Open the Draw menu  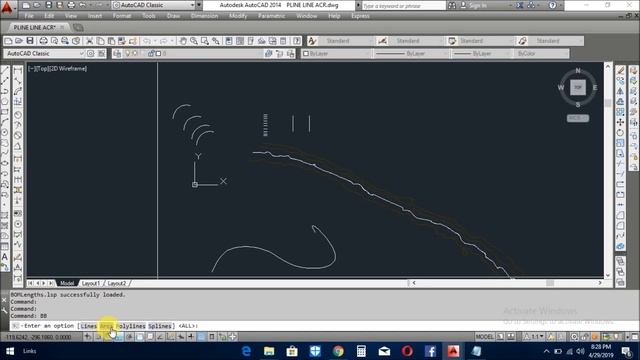173,16
